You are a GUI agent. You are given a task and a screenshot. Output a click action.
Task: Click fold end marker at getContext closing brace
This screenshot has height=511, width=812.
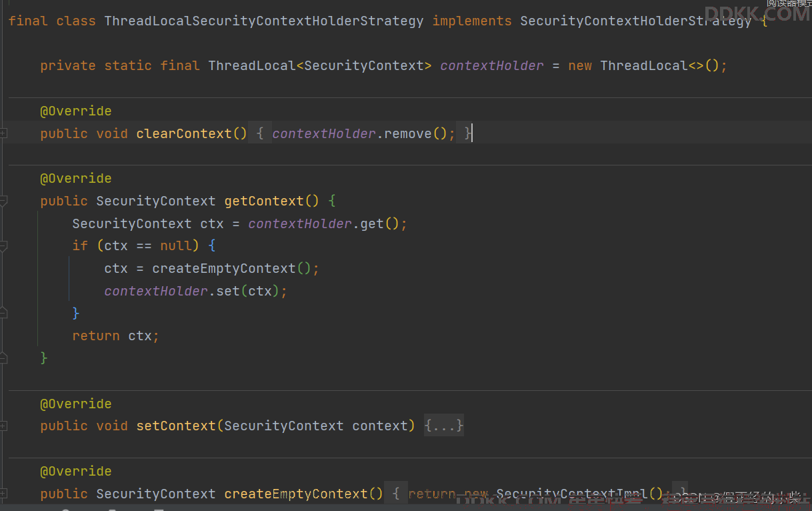(3, 358)
